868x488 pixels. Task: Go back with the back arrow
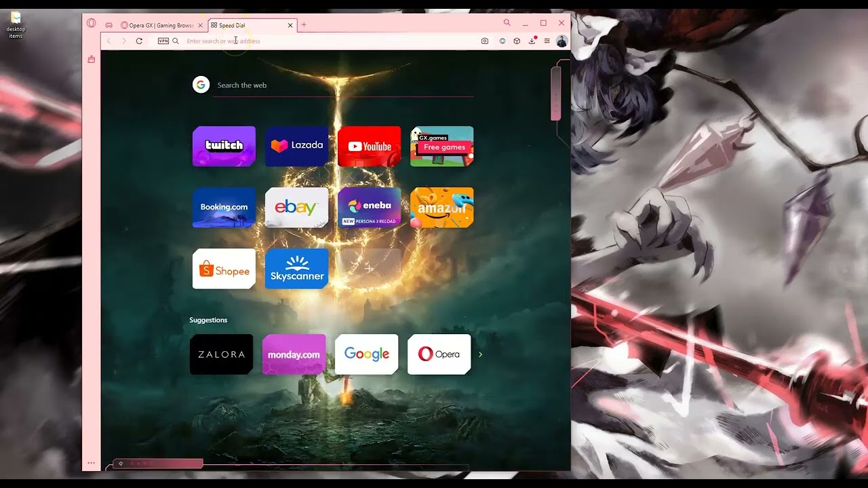click(x=108, y=41)
